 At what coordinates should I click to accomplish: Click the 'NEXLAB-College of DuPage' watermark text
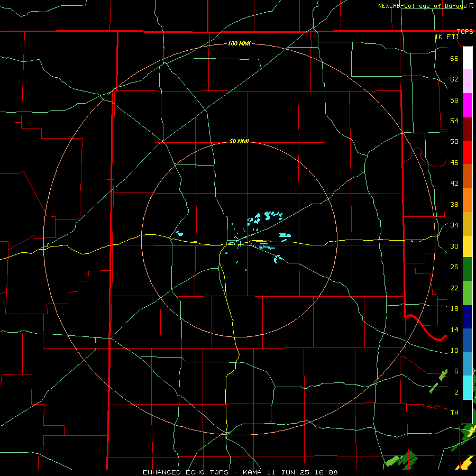point(422,6)
